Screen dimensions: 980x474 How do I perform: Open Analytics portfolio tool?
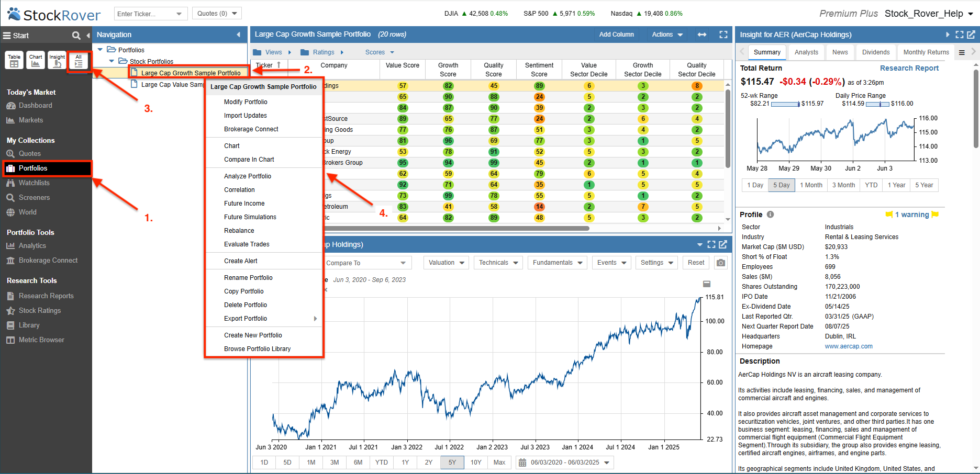coord(32,245)
